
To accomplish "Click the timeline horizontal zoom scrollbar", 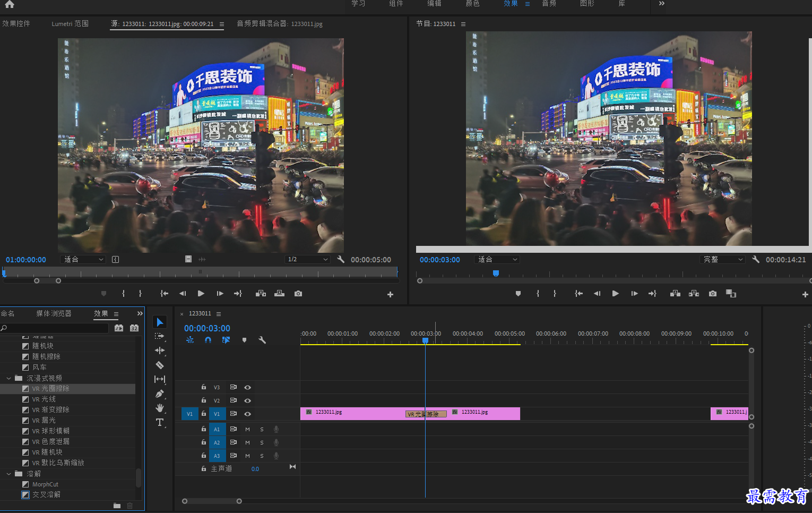I will [x=212, y=501].
